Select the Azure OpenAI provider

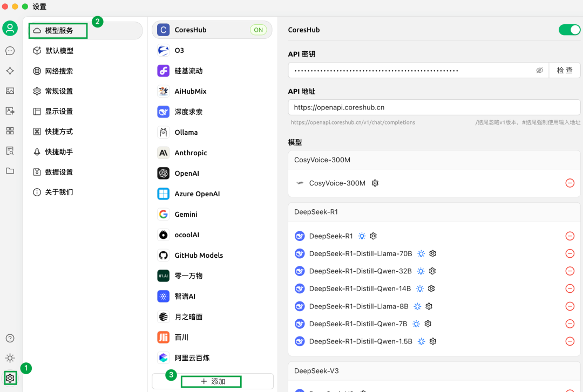click(212, 194)
